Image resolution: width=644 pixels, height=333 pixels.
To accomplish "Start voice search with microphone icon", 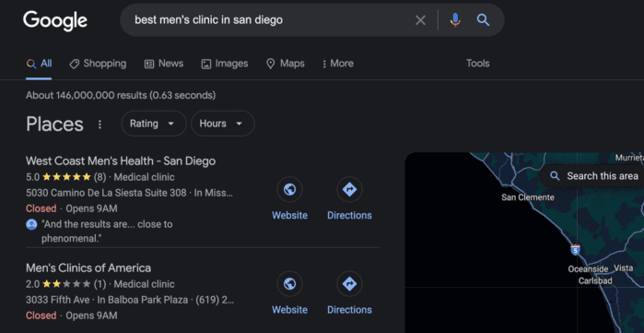I will pyautogui.click(x=455, y=19).
